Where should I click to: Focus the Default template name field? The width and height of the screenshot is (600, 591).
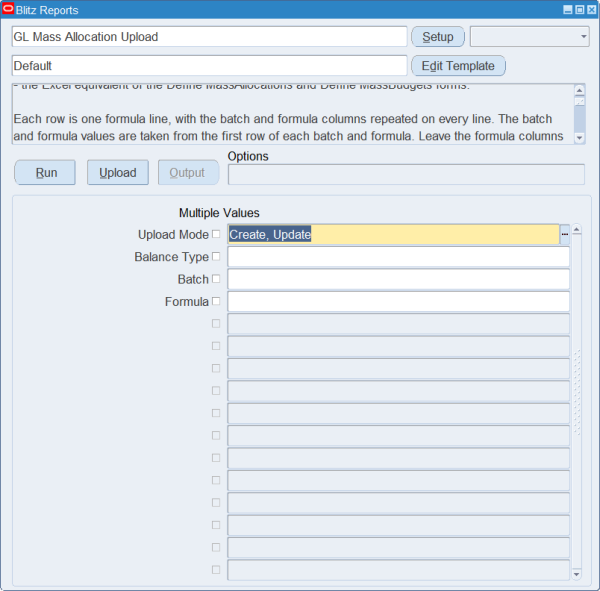tap(209, 66)
